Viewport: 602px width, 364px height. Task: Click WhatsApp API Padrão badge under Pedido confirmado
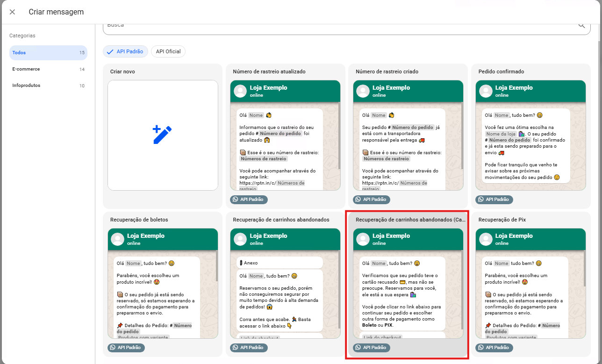point(494,200)
